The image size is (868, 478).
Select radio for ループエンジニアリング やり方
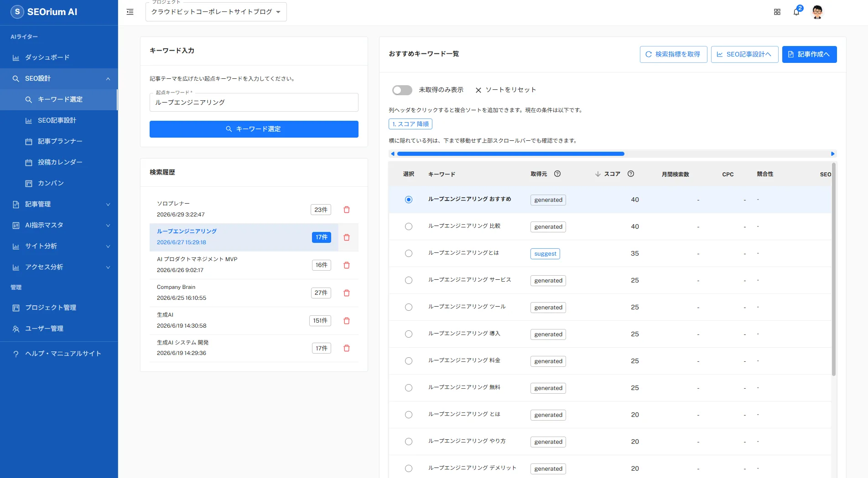[x=409, y=442]
